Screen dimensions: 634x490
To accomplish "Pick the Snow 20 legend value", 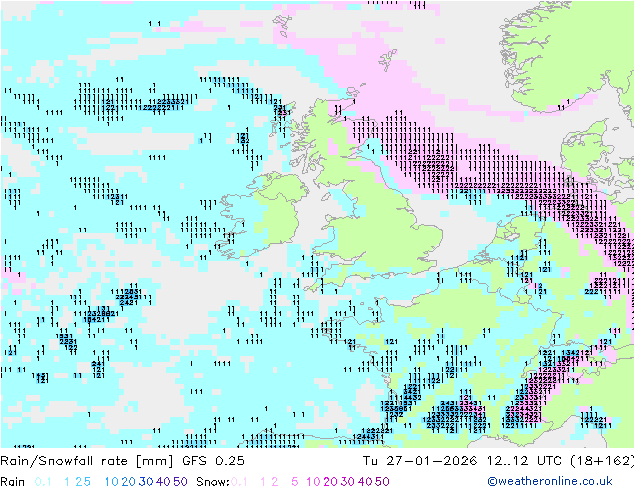I will pyautogui.click(x=330, y=482).
